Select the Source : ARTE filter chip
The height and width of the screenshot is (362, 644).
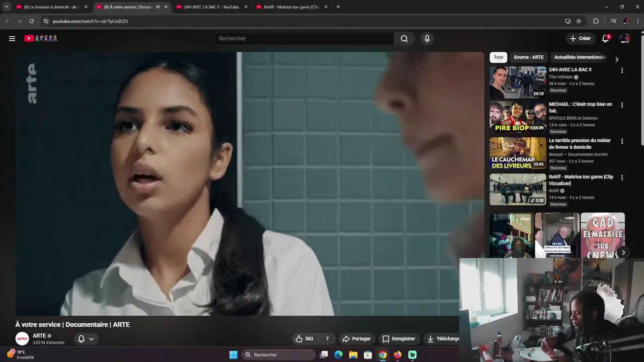click(528, 57)
